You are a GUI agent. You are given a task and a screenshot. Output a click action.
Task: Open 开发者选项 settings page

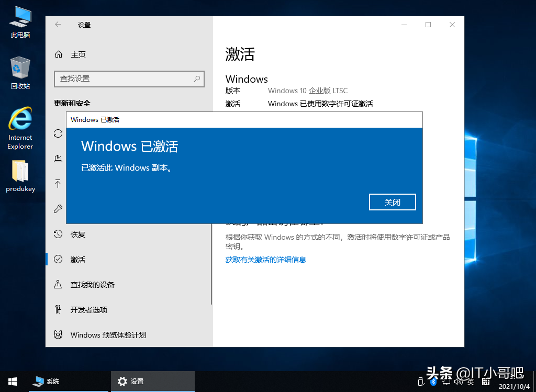point(129,310)
